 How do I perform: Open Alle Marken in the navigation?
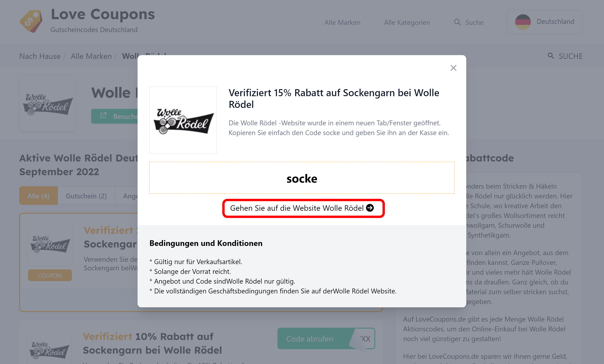(x=342, y=22)
